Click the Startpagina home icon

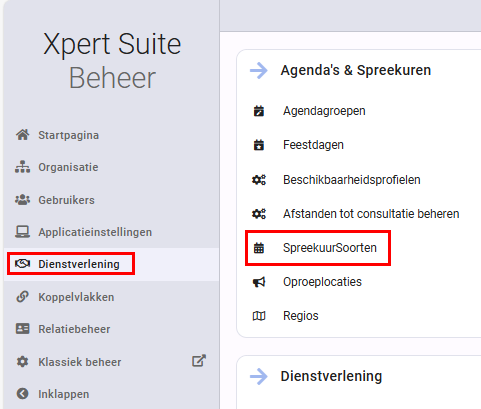click(x=23, y=135)
